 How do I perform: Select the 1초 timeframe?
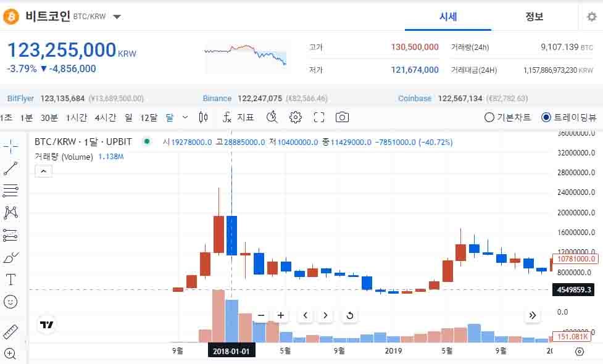pyautogui.click(x=6, y=118)
